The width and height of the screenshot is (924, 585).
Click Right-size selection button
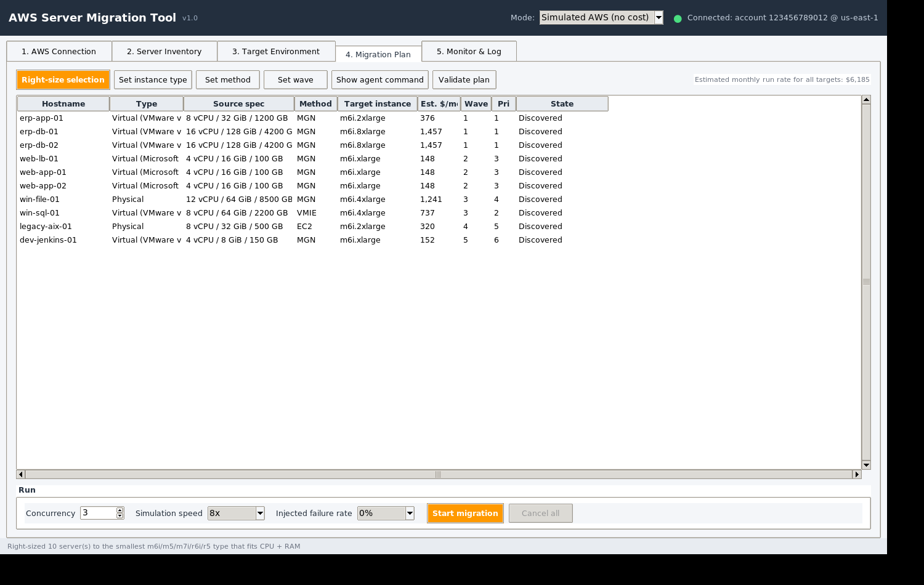[63, 80]
